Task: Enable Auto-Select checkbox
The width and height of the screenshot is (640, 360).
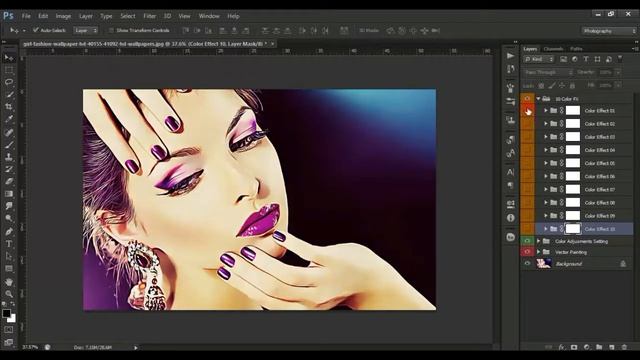Action: [36, 30]
